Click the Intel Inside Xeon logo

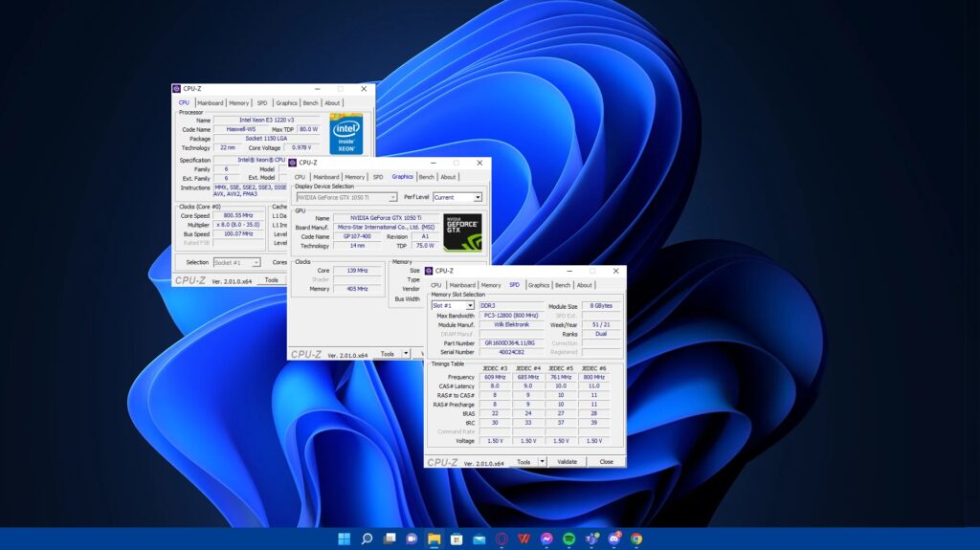click(346, 134)
